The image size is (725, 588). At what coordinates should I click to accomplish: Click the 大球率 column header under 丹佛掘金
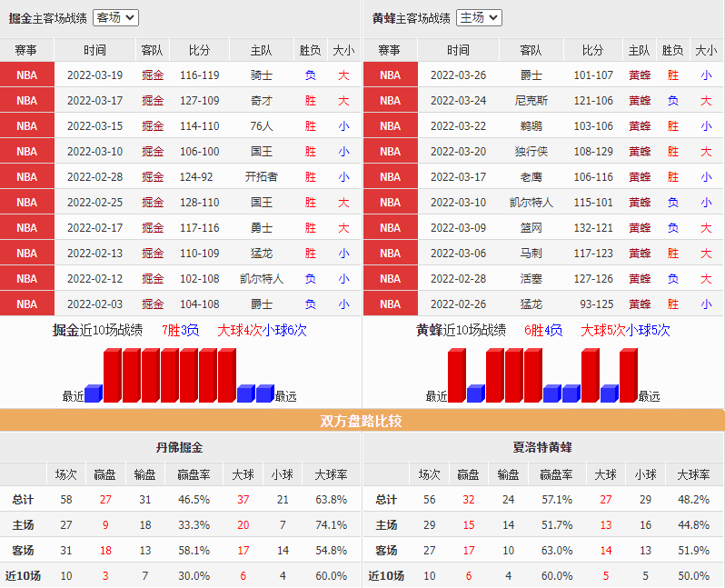[331, 474]
